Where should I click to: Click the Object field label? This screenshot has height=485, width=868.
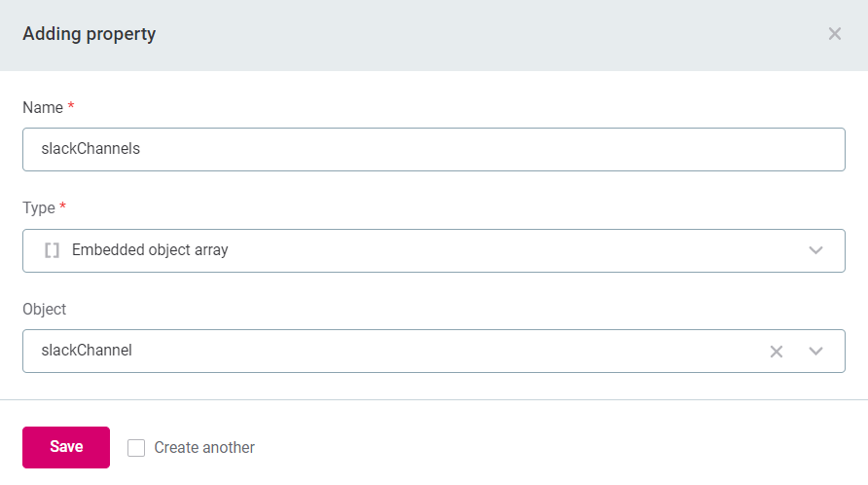click(45, 309)
